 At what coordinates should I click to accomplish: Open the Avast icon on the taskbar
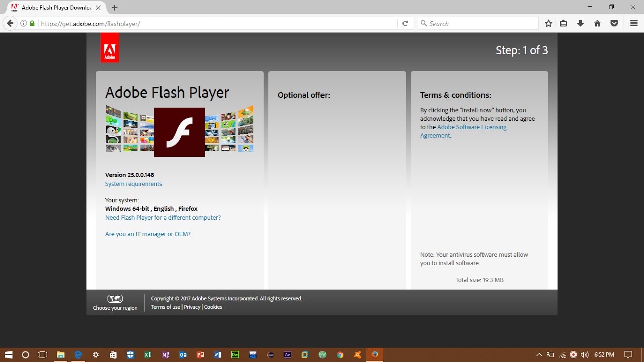pos(357,354)
